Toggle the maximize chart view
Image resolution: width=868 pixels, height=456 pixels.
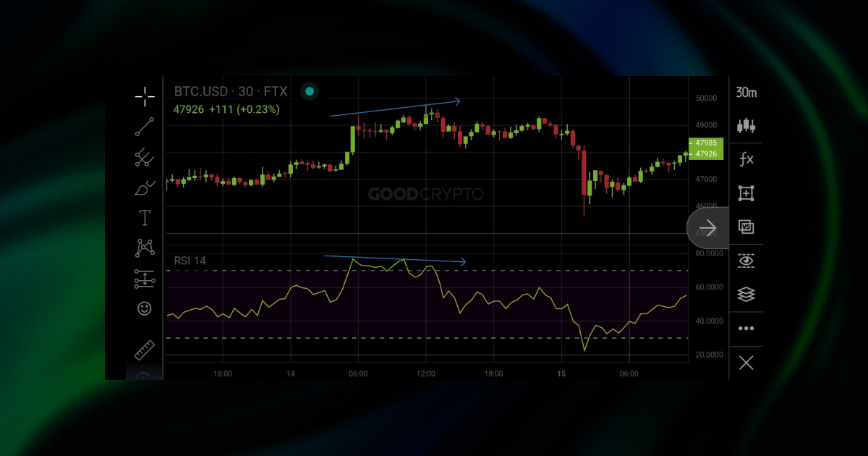pos(746,193)
